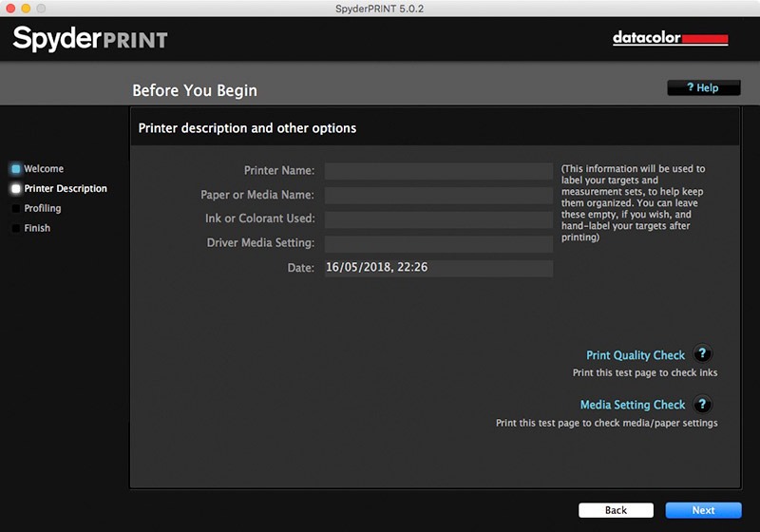Select the Welcome step in the sidebar
The width and height of the screenshot is (760, 532).
44,169
